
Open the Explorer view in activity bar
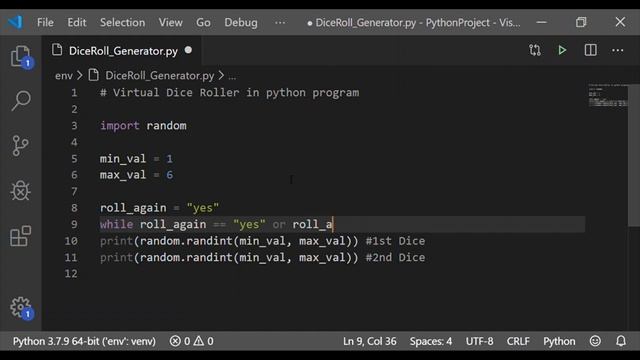pos(21,56)
